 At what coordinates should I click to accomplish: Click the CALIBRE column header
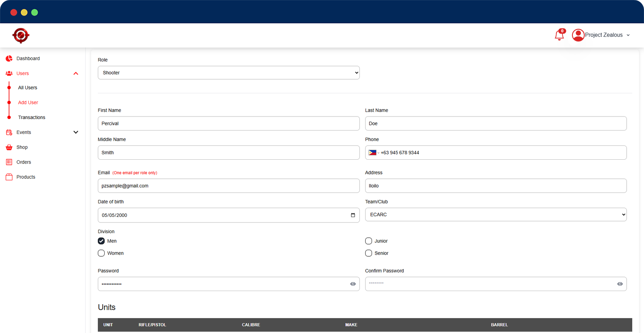tap(251, 325)
